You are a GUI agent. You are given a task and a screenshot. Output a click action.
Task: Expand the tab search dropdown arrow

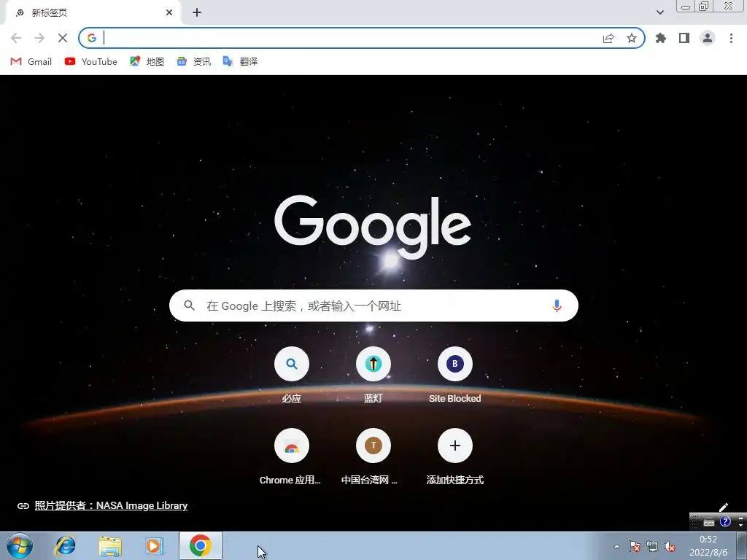pos(659,12)
